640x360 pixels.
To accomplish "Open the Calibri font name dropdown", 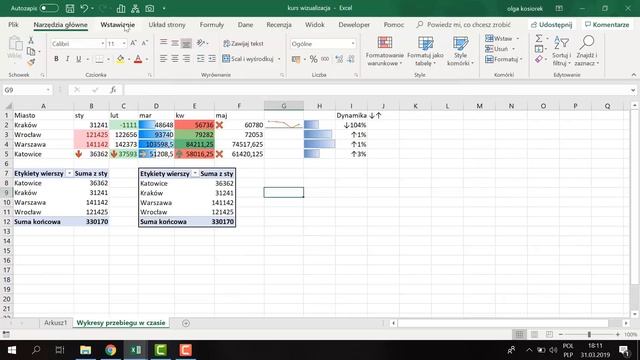I will 102,44.
